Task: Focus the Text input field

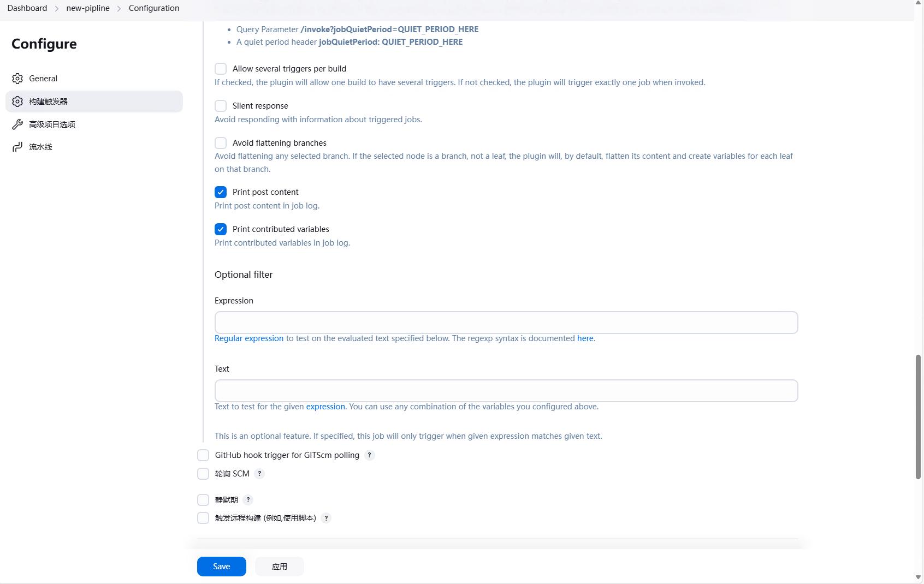Action: coord(506,391)
